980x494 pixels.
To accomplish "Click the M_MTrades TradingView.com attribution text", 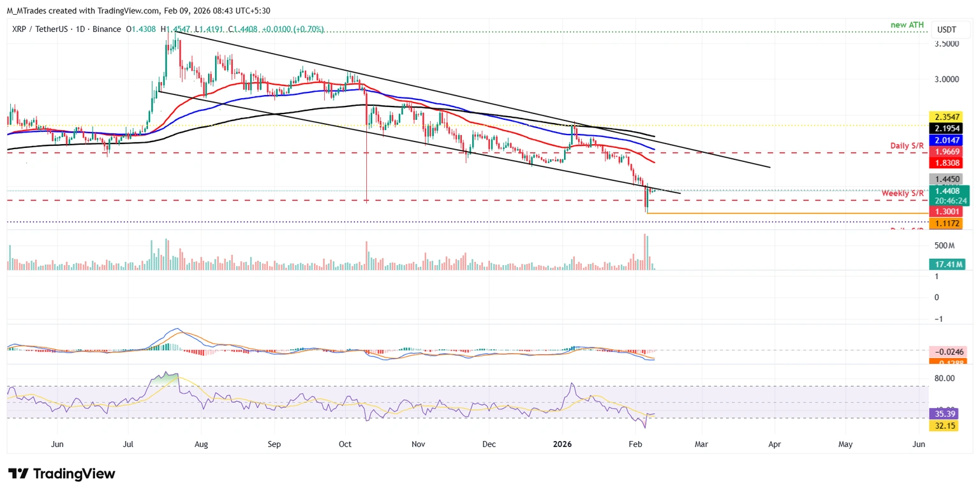I will pos(138,10).
